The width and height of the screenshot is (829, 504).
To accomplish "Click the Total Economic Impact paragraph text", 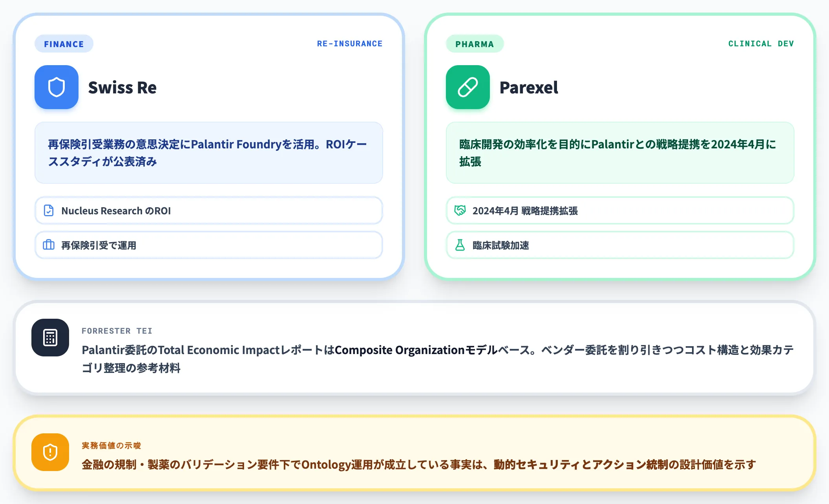I will click(x=438, y=359).
